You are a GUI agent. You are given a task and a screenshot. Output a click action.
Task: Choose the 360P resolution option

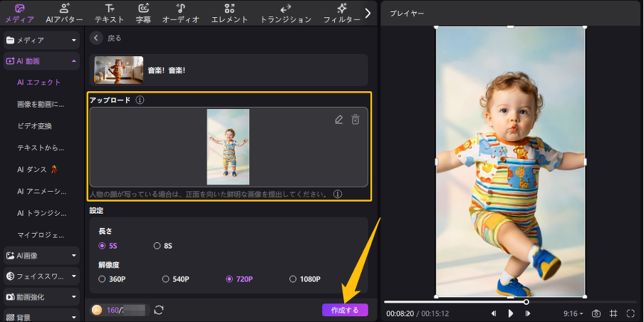pos(103,279)
